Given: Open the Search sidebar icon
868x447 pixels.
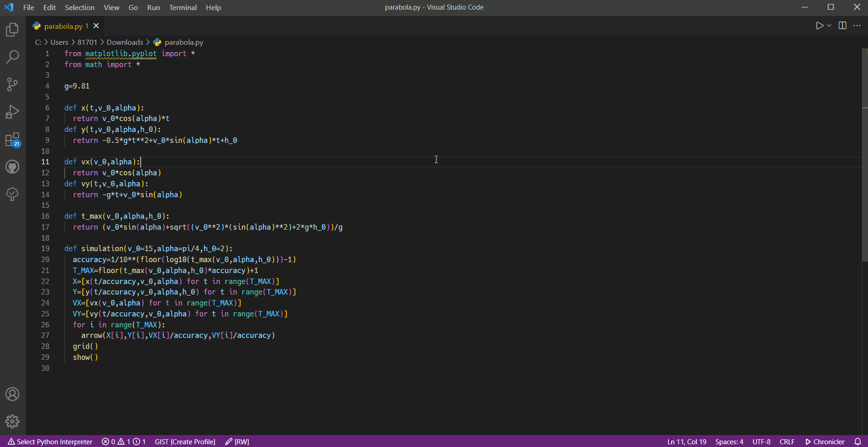Looking at the screenshot, I should pos(12,57).
